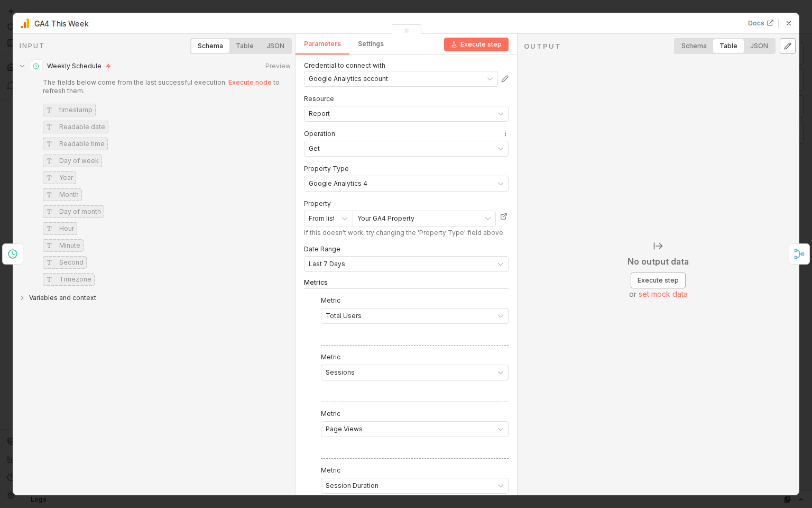Open the Operation options three-dot menu
Viewport: 812px width, 508px height.
coord(505,134)
